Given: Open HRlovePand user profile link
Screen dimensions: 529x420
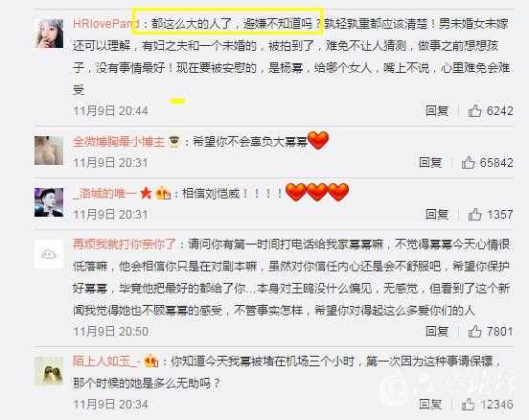Looking at the screenshot, I should pos(106,24).
